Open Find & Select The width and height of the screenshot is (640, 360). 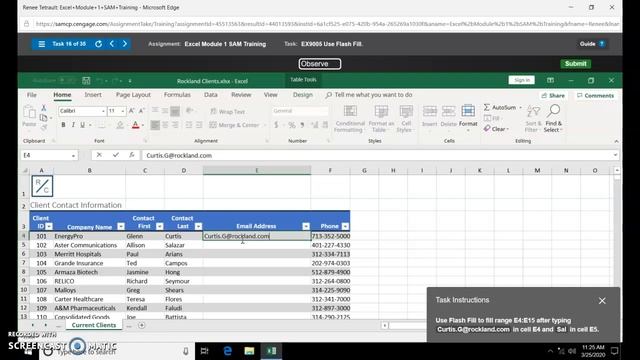[553, 119]
